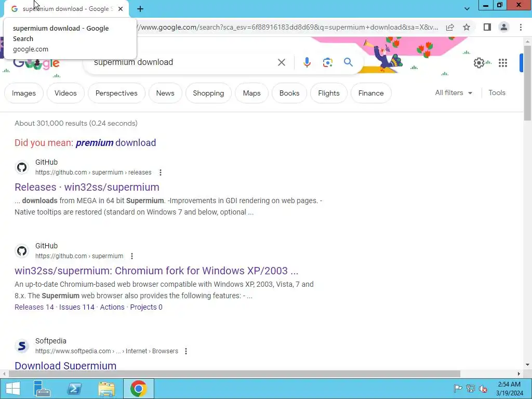The width and height of the screenshot is (532, 399).
Task: Click the horizontal scrollbar thumb
Action: coord(234,374)
